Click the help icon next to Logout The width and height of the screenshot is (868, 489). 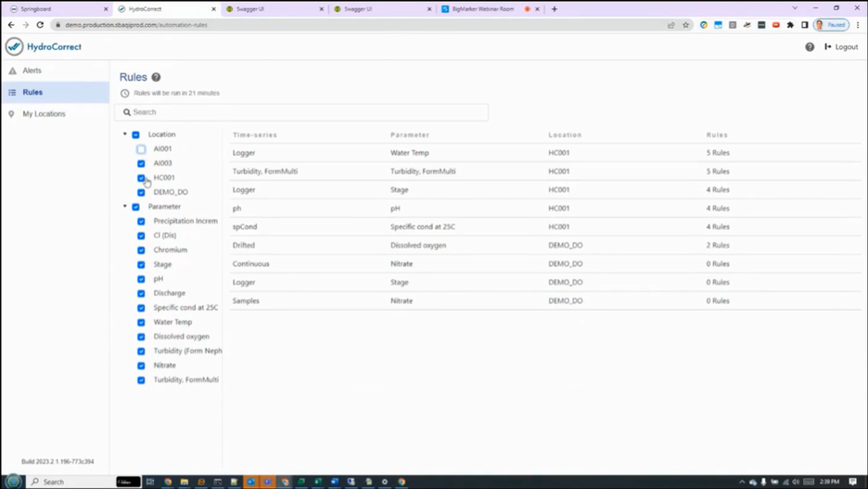[x=810, y=47]
